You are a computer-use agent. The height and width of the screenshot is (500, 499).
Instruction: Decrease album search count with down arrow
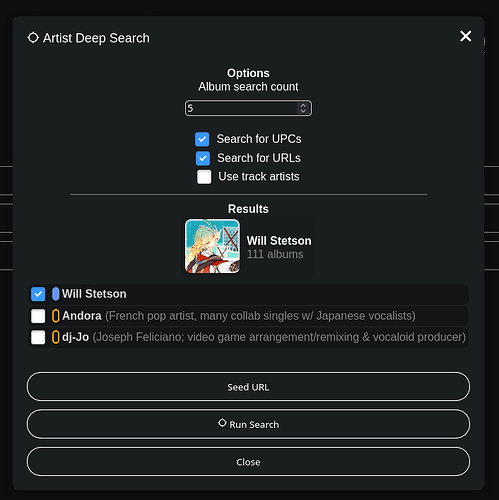pos(303,111)
